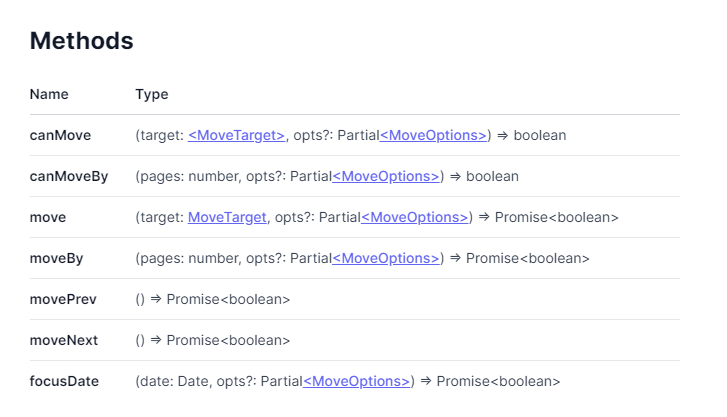Click "pages: number" text in canMoveBy row
This screenshot has width=727, height=417.
pos(182,176)
